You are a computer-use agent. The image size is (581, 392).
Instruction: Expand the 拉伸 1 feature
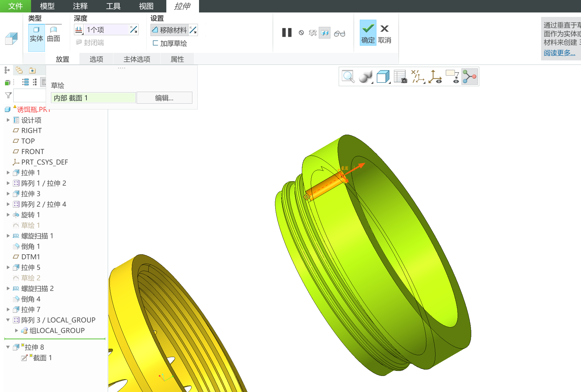click(8, 173)
